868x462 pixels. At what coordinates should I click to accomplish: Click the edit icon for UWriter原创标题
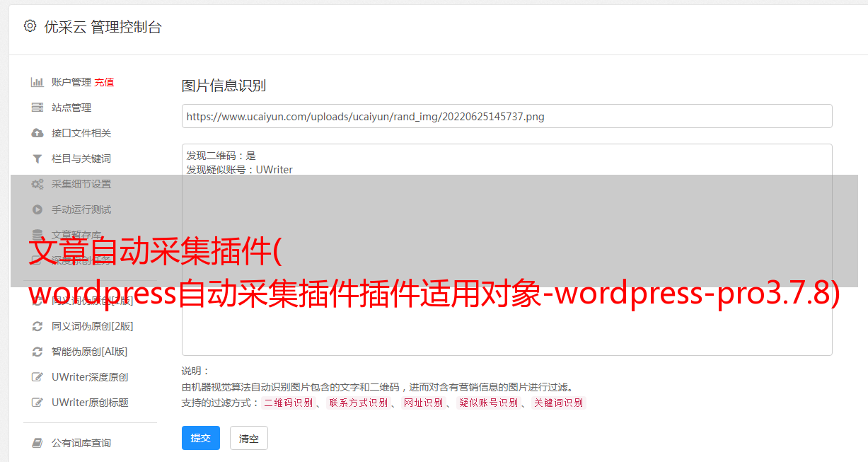(x=37, y=403)
